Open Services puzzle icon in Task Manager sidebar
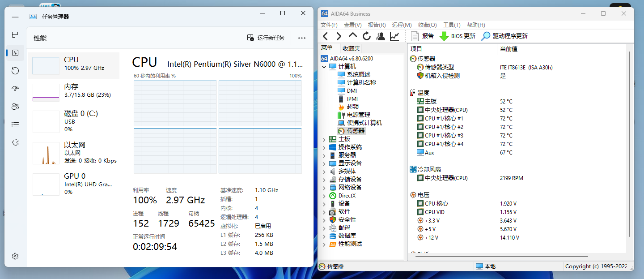This screenshot has width=644, height=279. pyautogui.click(x=15, y=142)
